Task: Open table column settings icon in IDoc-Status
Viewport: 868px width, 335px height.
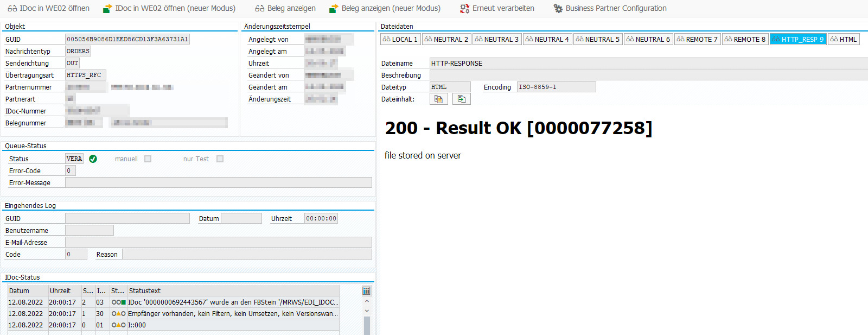Action: pyautogui.click(x=366, y=291)
